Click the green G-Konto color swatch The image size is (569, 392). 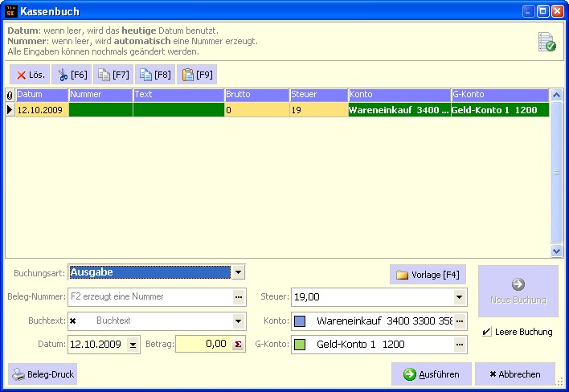tap(300, 345)
